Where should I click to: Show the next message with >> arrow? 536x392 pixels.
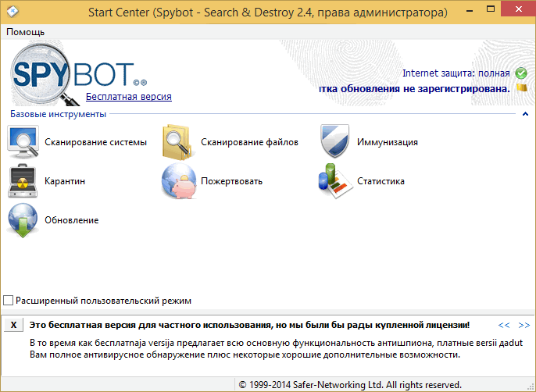tap(523, 325)
